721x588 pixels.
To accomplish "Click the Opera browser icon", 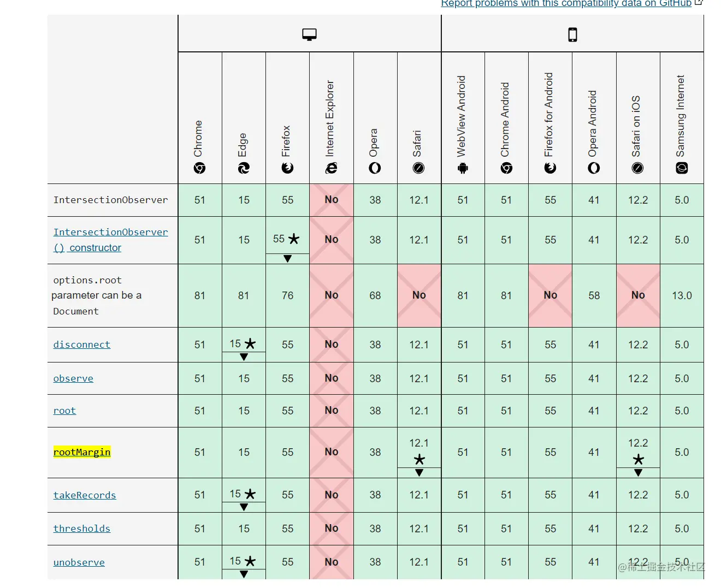I will click(375, 168).
